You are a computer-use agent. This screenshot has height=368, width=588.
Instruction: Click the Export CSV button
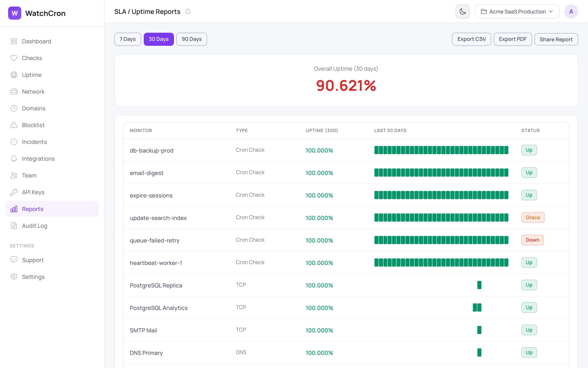[x=472, y=39]
